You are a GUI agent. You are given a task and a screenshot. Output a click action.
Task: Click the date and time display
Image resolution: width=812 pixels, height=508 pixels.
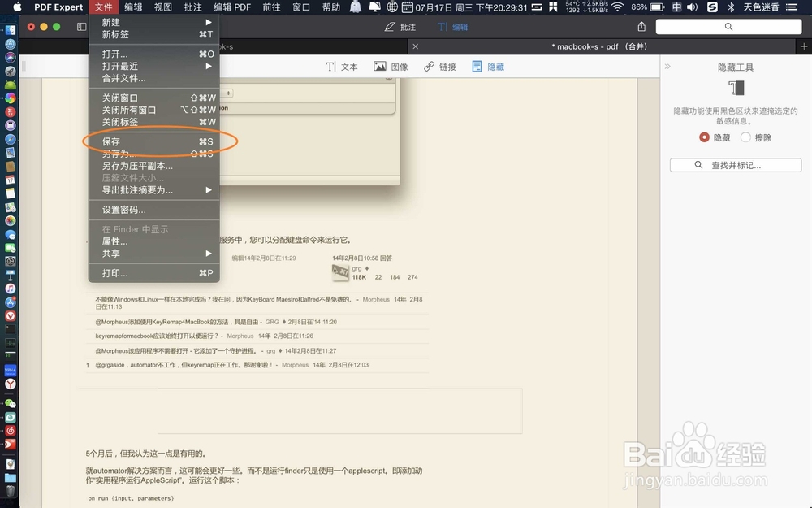tap(471, 7)
